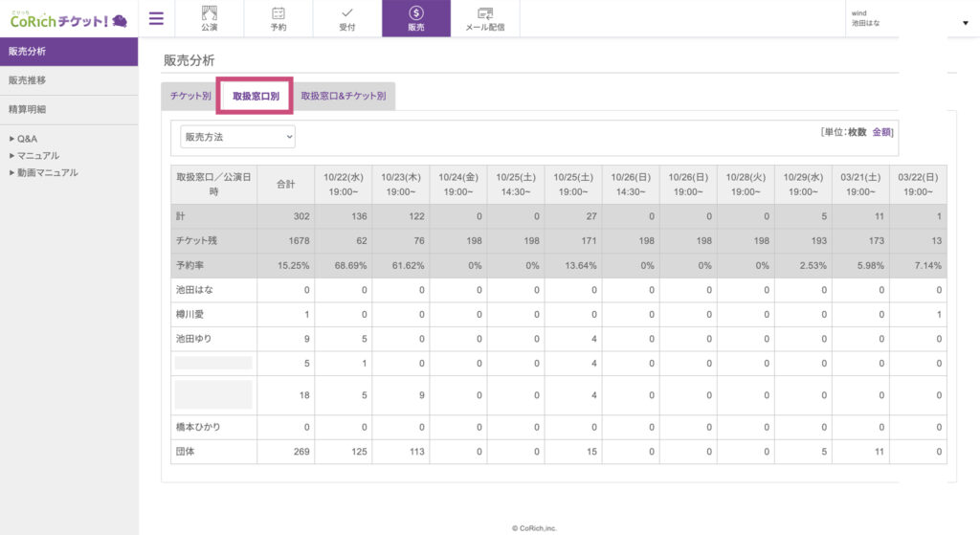The image size is (980, 535).
Task: Switch units to 金額
Action: [x=881, y=132]
